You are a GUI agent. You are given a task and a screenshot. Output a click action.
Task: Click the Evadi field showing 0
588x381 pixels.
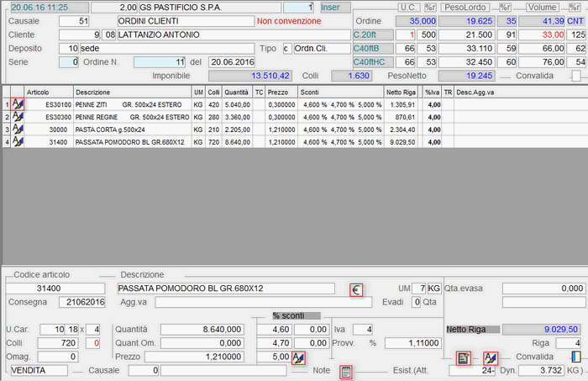(x=416, y=302)
